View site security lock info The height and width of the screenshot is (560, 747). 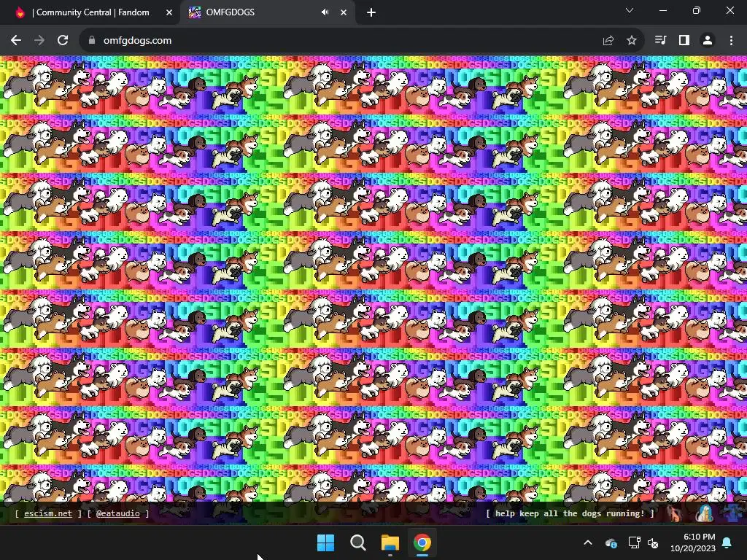point(92,41)
